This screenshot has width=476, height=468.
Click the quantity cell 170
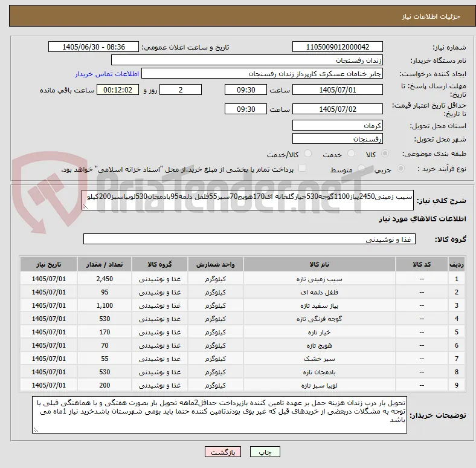105,333
